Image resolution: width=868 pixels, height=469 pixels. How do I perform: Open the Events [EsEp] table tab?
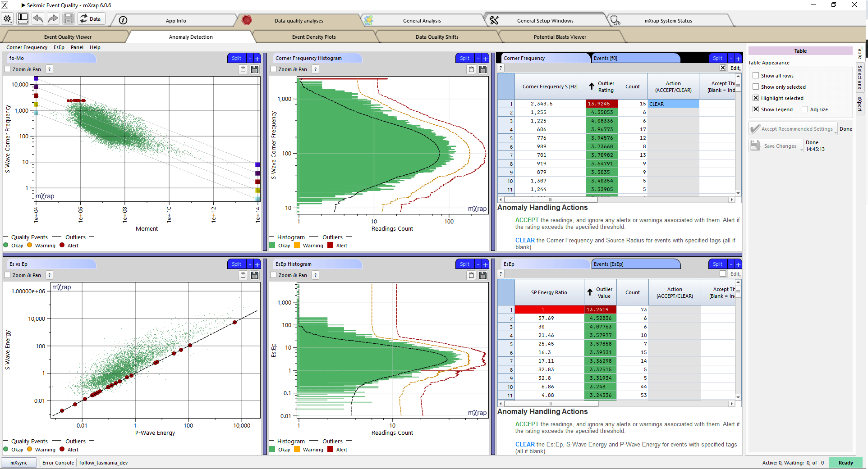tap(635, 264)
